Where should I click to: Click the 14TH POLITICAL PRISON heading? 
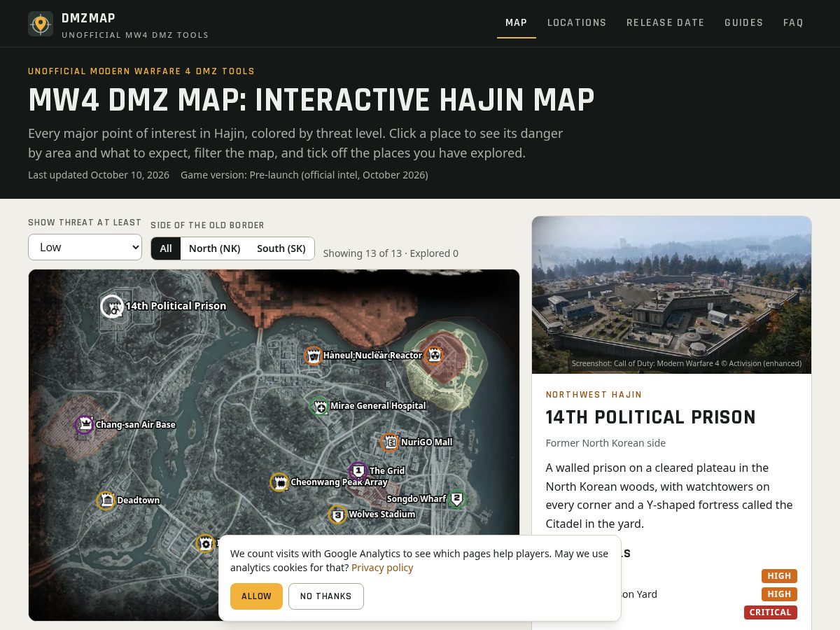coord(651,417)
